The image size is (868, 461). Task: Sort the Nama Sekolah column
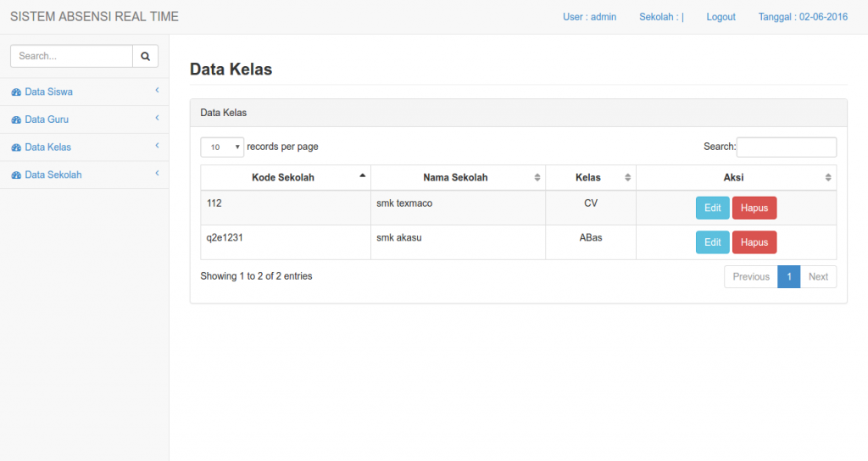537,178
